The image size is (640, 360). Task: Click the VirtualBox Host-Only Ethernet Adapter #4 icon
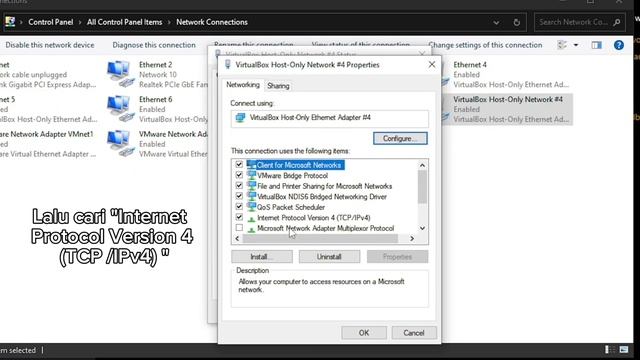[240, 118]
